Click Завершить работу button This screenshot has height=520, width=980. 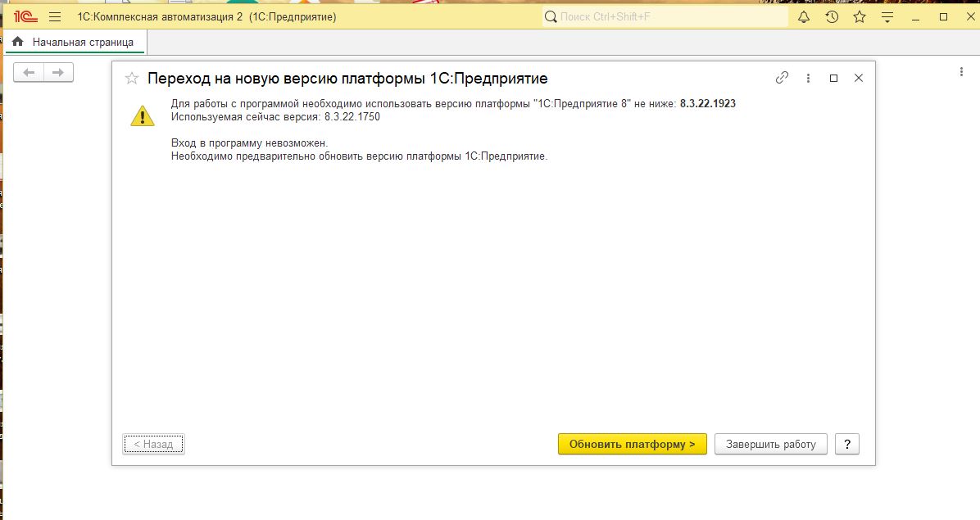point(770,444)
